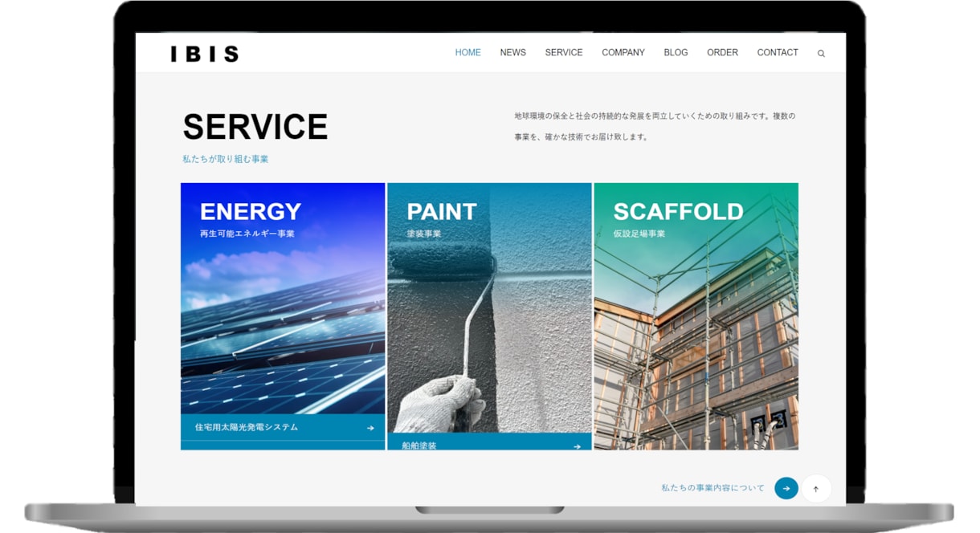Click the search magnifier icon
Viewport: 980px width, 533px height.
pos(821,54)
